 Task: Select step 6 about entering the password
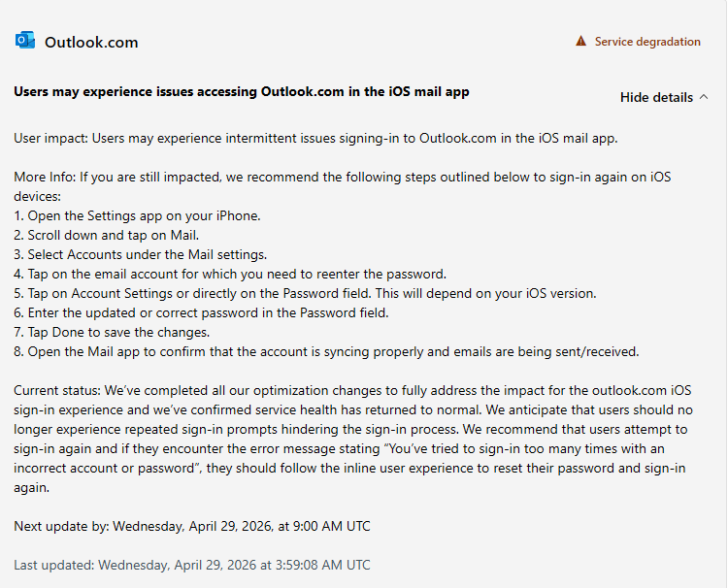(201, 312)
